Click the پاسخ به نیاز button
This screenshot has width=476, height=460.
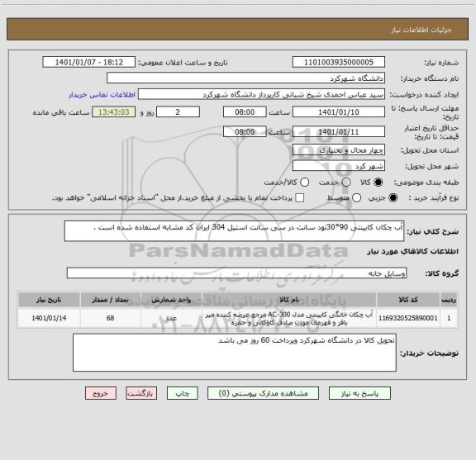[x=359, y=393]
